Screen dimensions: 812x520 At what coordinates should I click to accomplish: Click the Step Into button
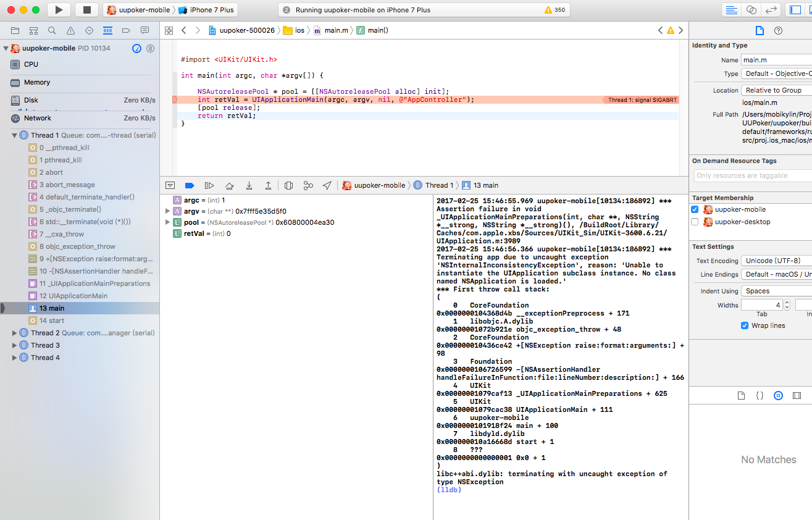[249, 185]
